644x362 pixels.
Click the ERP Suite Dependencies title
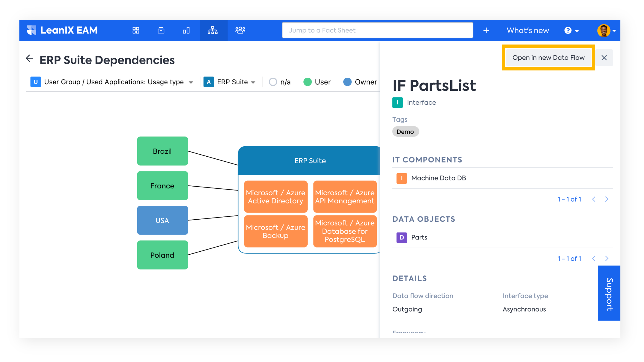107,60
